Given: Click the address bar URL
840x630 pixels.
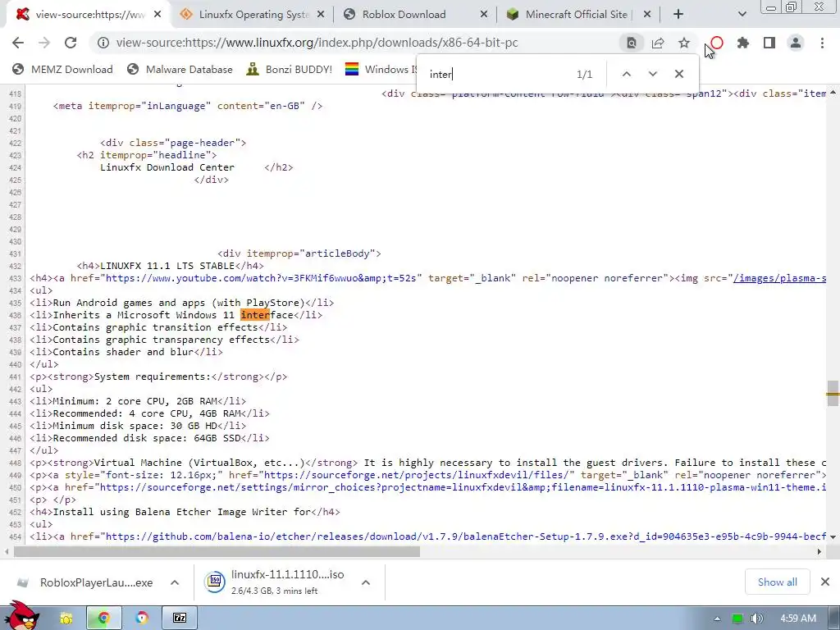Looking at the screenshot, I should (317, 43).
